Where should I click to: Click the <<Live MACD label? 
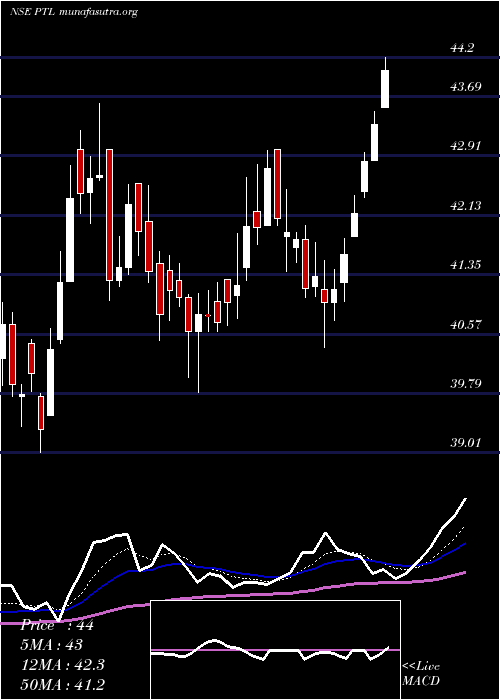tap(421, 673)
